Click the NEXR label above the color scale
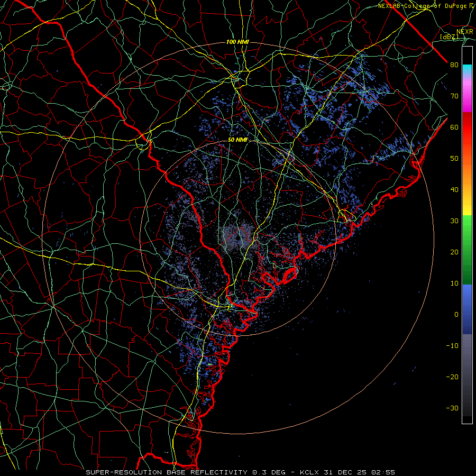476x476 pixels. 464,32
